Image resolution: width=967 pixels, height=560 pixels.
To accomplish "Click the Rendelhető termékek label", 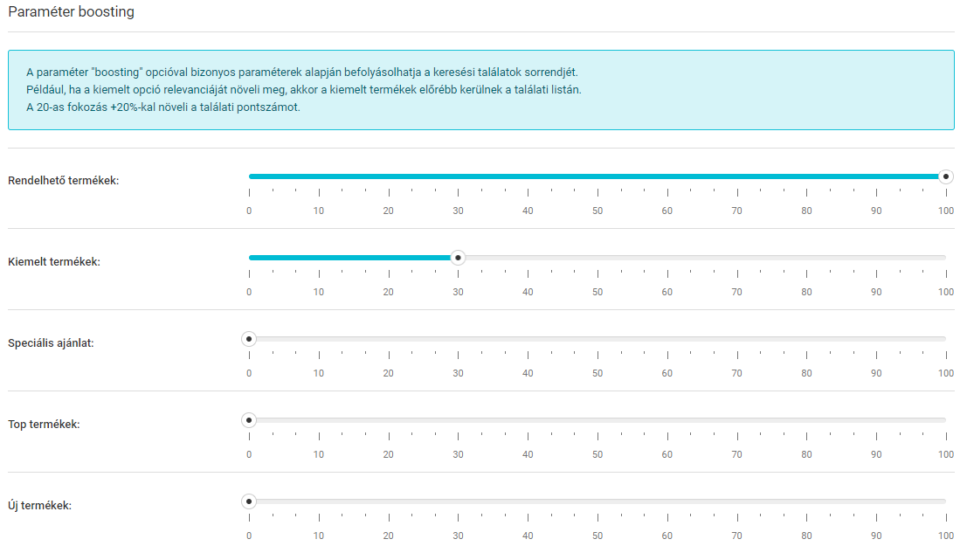I will (x=63, y=181).
